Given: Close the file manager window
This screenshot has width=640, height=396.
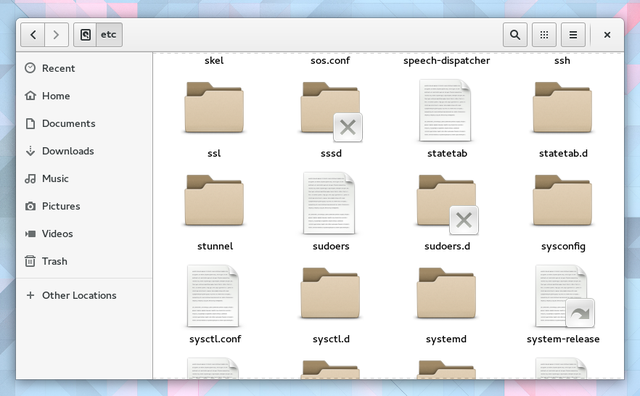Looking at the screenshot, I should (607, 35).
